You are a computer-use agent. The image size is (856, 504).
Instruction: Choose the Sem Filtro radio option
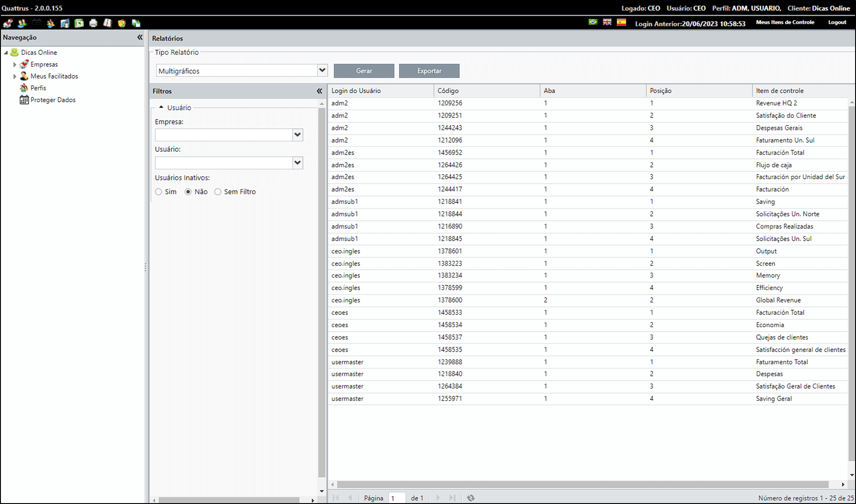218,192
